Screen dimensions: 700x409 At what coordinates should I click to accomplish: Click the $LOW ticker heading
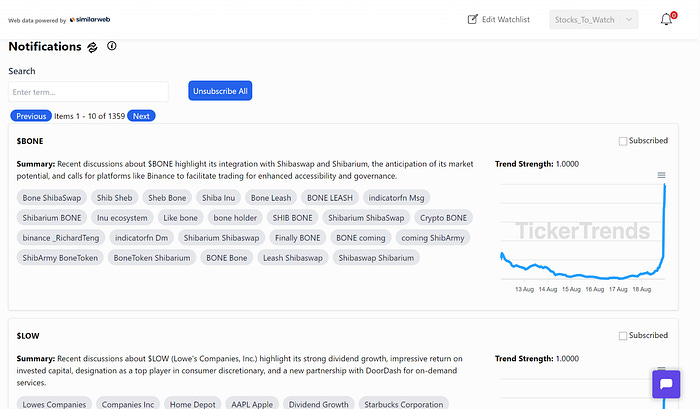[x=28, y=336]
